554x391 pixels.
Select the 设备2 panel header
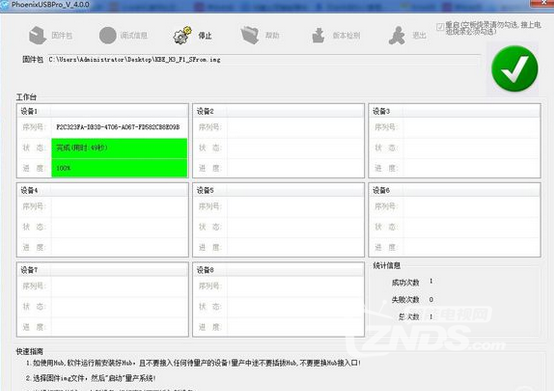tap(278, 111)
